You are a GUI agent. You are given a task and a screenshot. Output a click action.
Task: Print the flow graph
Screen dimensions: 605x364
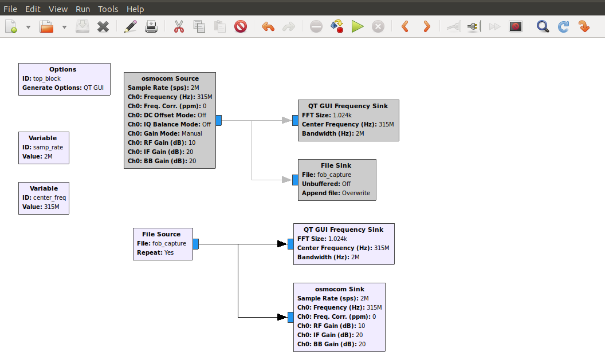point(151,26)
